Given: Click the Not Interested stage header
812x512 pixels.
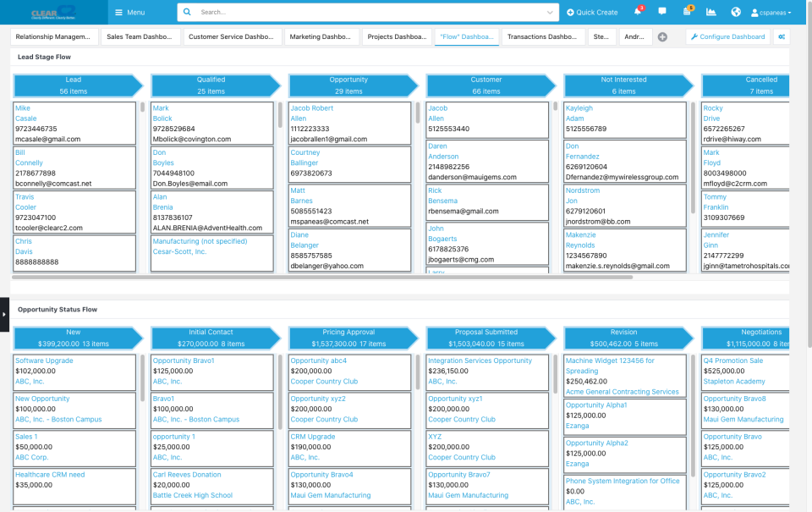Looking at the screenshot, I should [x=628, y=85].
